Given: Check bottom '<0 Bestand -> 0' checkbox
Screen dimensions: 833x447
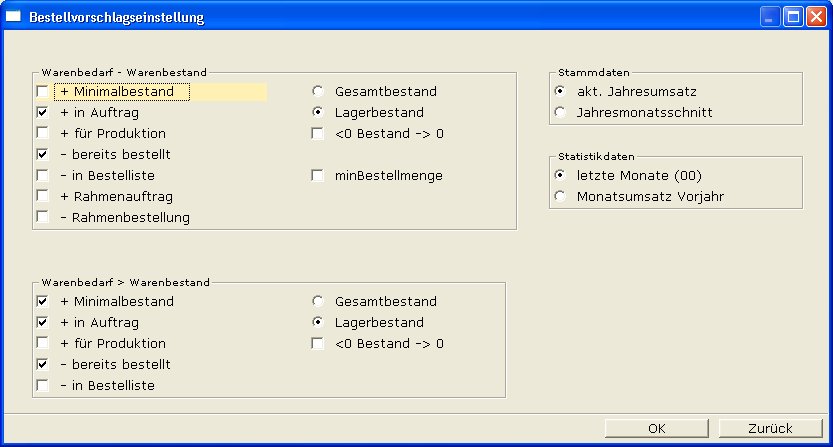Looking at the screenshot, I should (x=318, y=343).
